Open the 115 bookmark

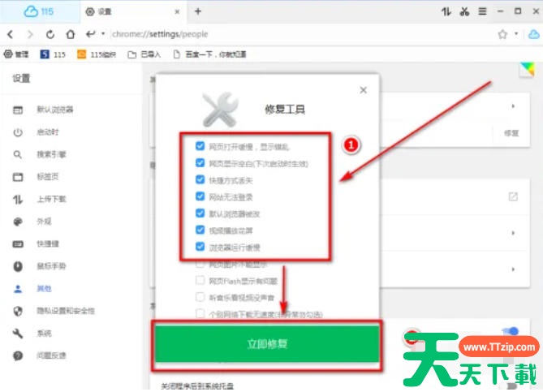[53, 54]
